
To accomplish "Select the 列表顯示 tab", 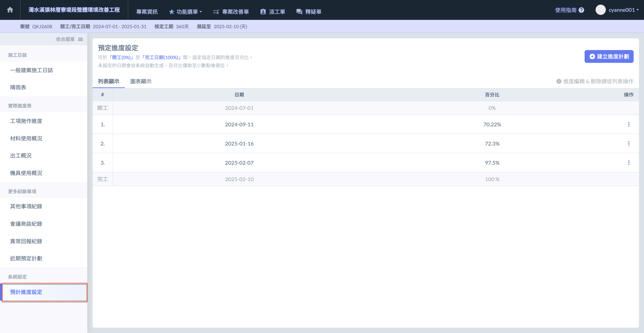I will click(108, 81).
